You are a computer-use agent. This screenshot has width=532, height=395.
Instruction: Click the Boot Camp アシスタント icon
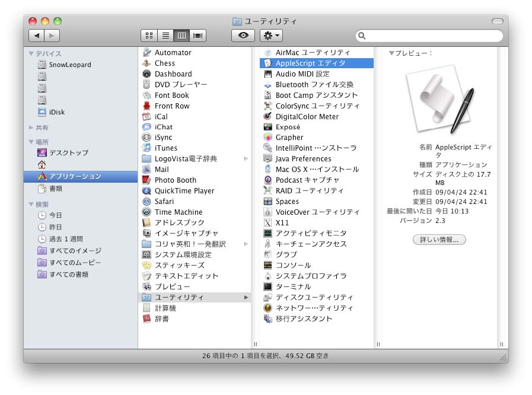(267, 95)
